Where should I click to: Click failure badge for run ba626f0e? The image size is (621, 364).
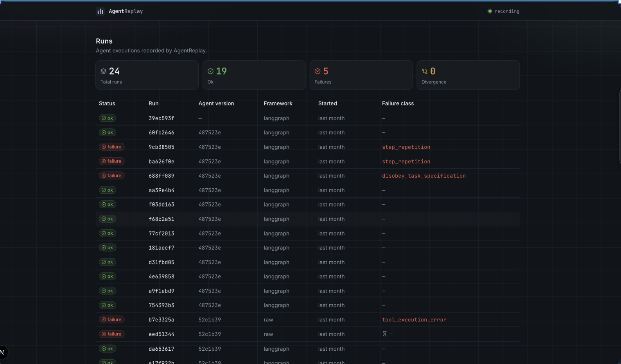[112, 161]
